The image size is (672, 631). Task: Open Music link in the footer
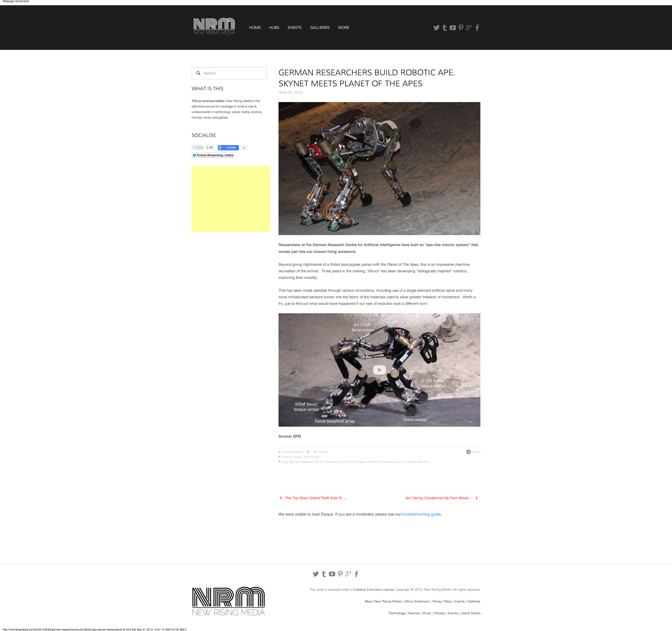click(427, 613)
